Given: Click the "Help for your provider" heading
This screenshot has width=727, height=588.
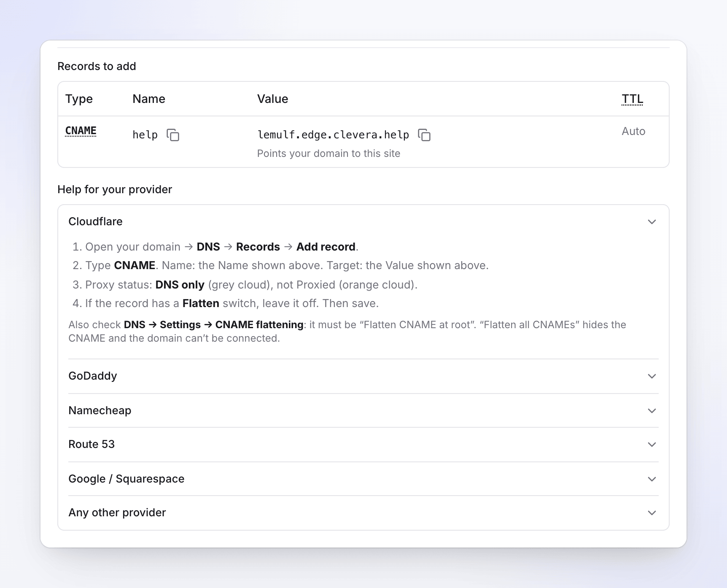Looking at the screenshot, I should tap(115, 189).
